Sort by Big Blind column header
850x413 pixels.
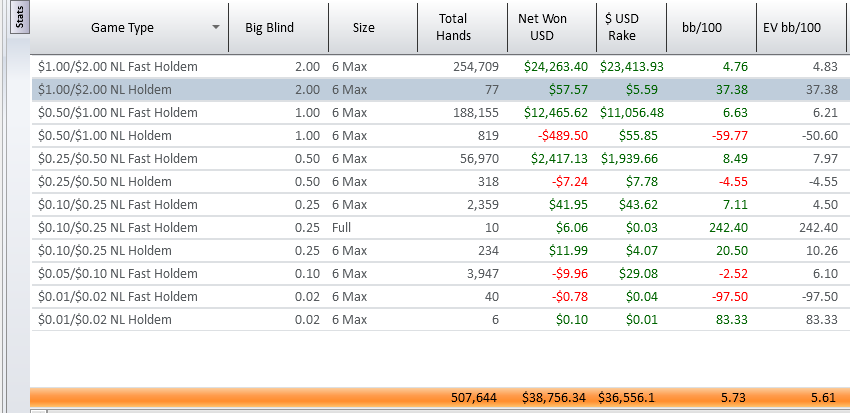[x=278, y=27]
